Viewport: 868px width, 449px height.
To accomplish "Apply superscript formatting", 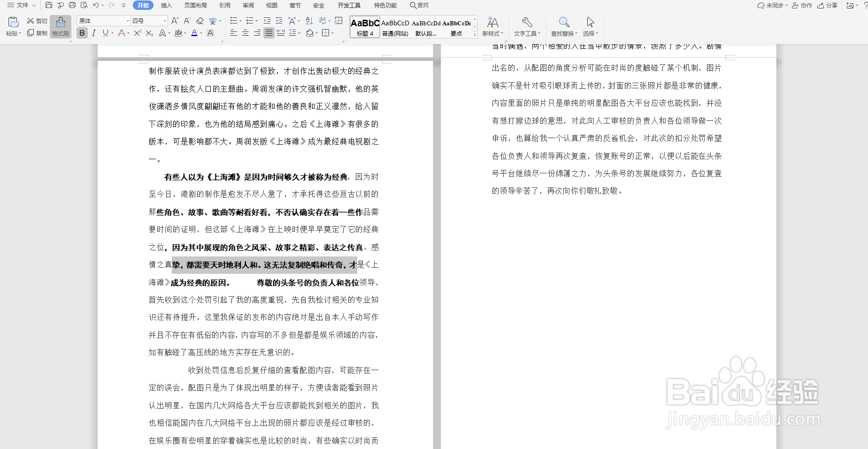I will (137, 33).
